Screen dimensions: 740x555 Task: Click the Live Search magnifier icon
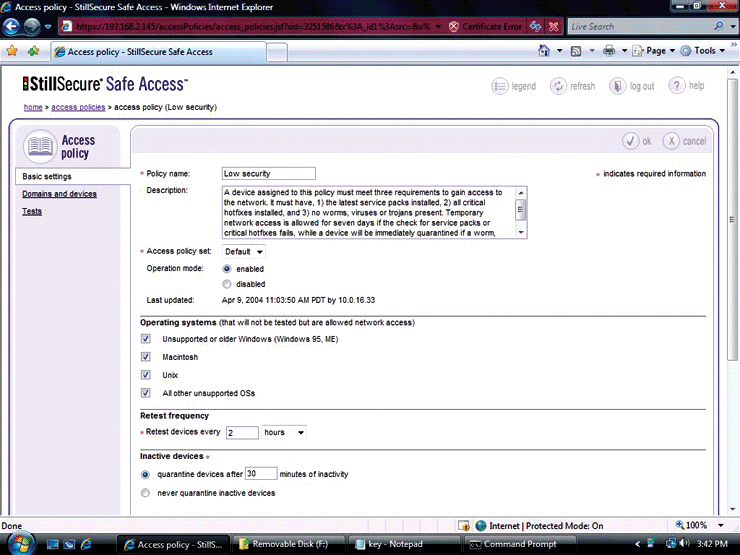click(x=719, y=26)
